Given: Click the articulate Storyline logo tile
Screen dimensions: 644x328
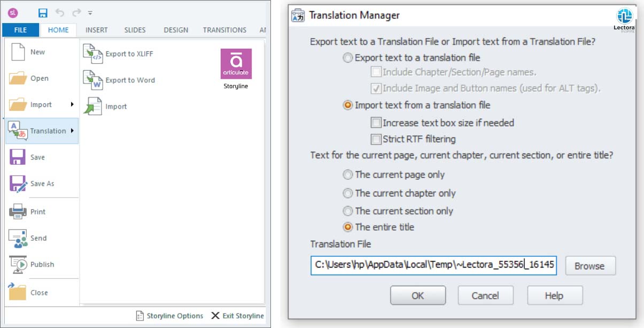Looking at the screenshot, I should point(236,64).
